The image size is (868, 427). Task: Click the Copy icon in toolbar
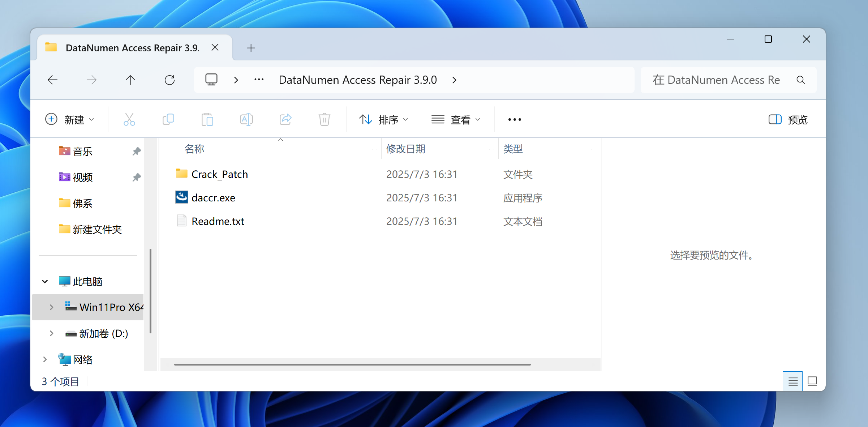[168, 119]
